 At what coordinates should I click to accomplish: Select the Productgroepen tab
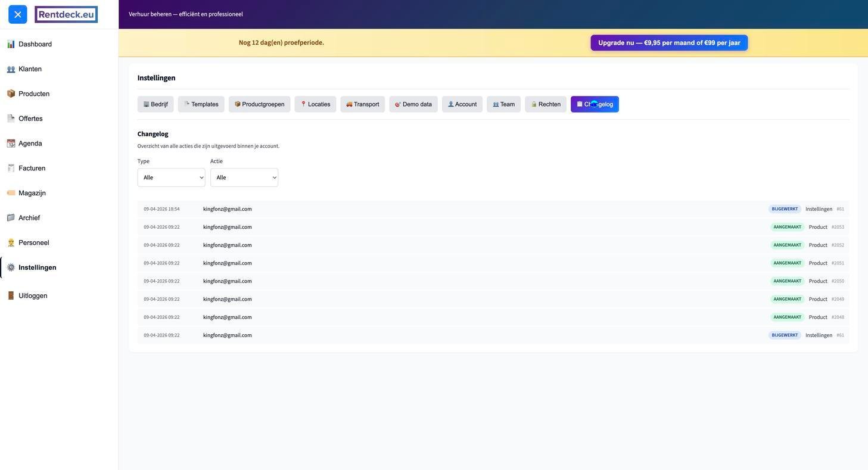[259, 104]
